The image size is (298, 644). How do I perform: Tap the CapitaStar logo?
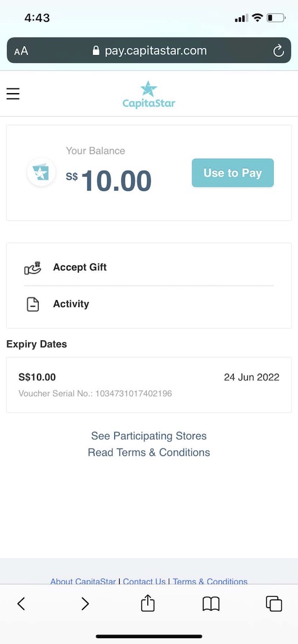pos(149,94)
